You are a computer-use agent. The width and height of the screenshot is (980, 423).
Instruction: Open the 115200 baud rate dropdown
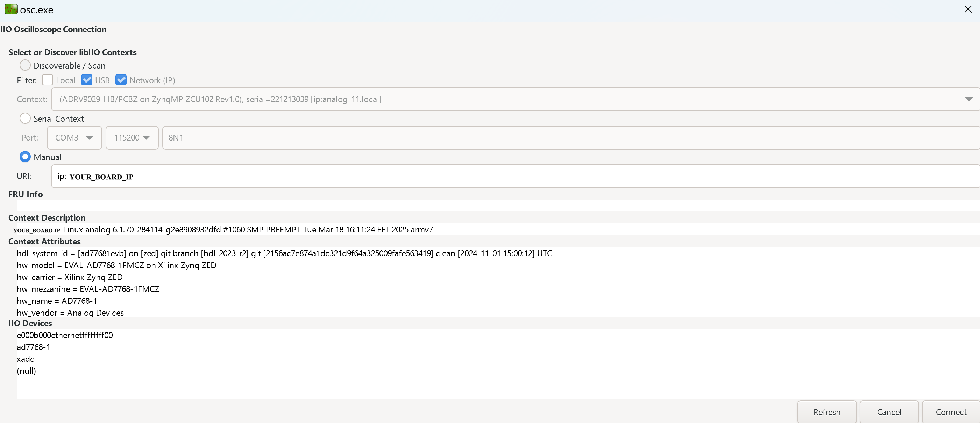tap(147, 138)
